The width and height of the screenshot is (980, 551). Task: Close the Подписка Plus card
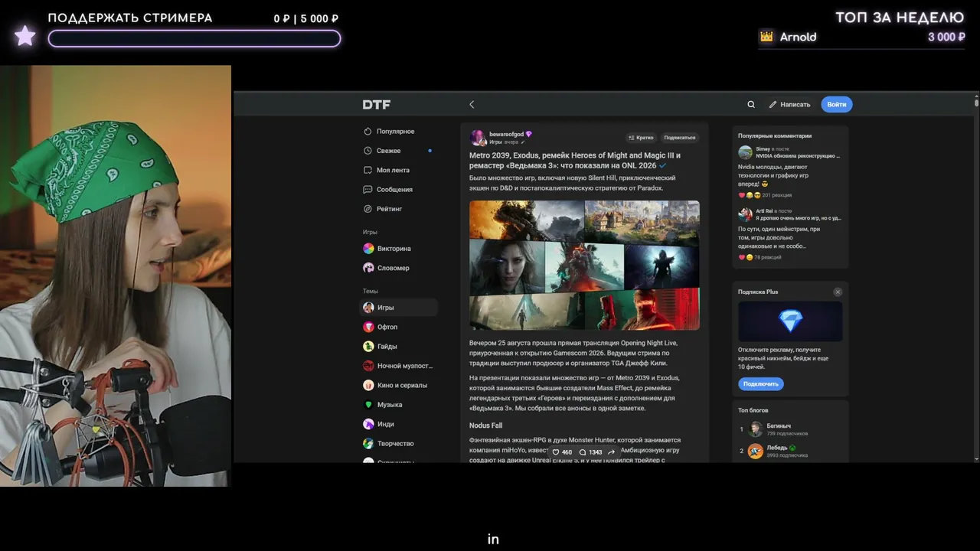click(838, 292)
